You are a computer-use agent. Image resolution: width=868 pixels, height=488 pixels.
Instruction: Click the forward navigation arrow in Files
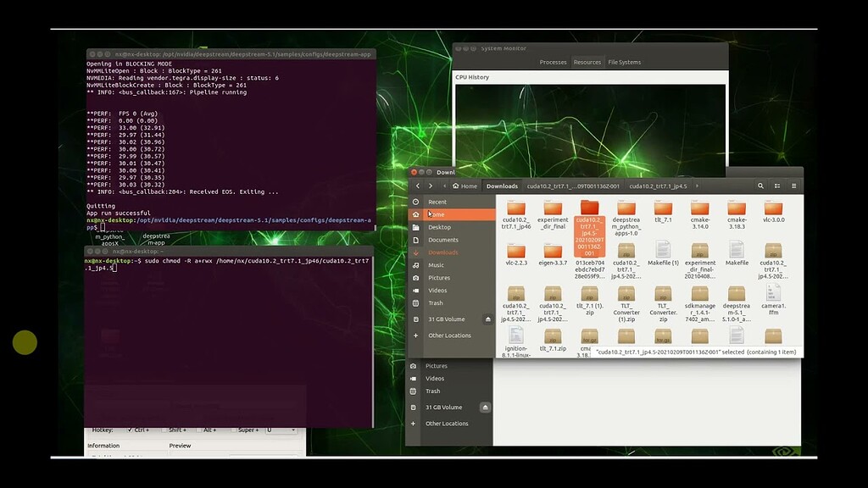(431, 185)
